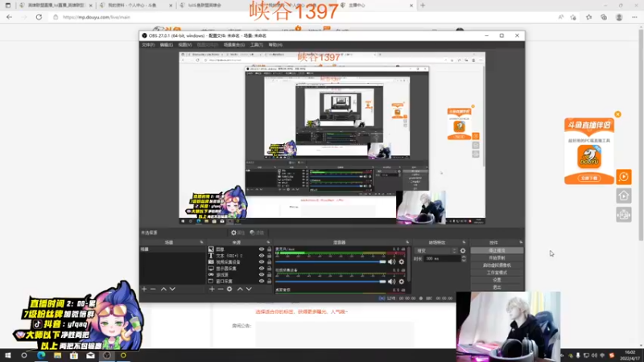Screen dimensions: 644x362
Task: Go back in the browser
Action: pyautogui.click(x=9, y=17)
